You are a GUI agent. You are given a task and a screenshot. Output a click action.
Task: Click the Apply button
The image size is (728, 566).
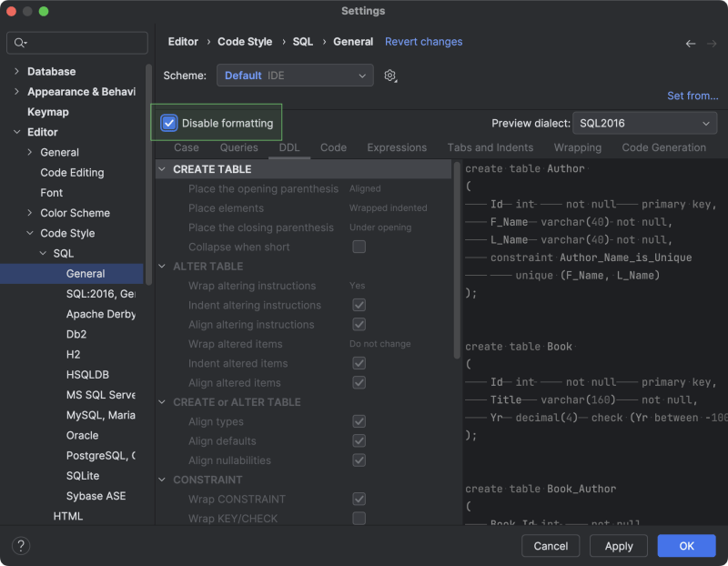[x=618, y=546]
